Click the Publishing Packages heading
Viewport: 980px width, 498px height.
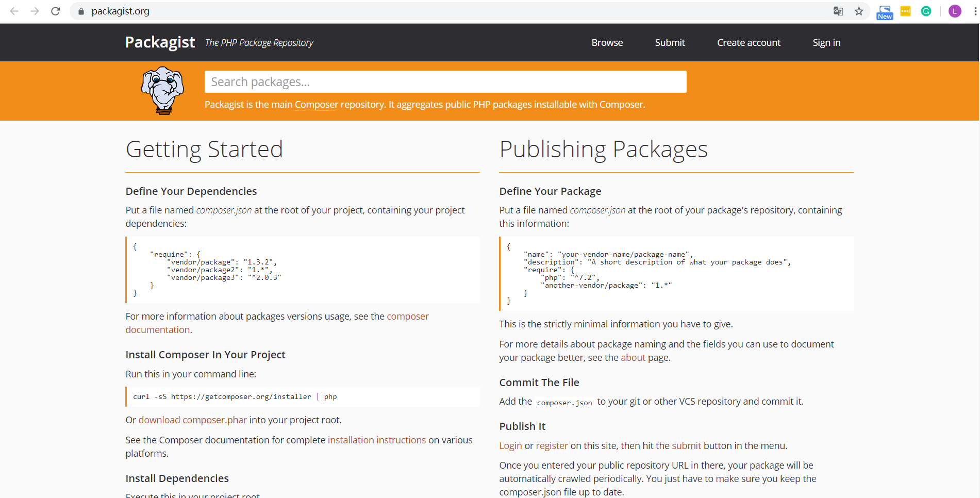(x=603, y=150)
